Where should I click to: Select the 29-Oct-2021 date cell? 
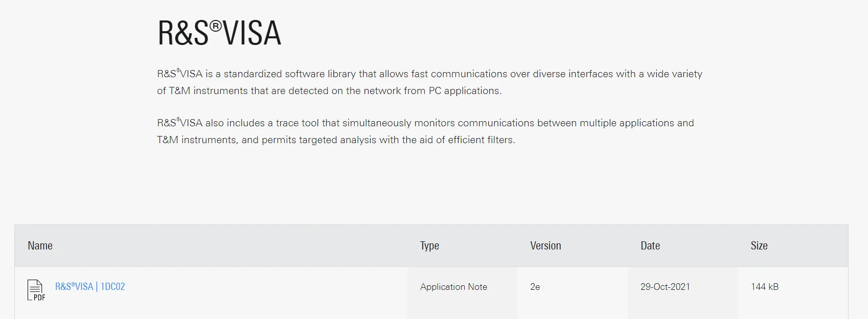(x=665, y=287)
